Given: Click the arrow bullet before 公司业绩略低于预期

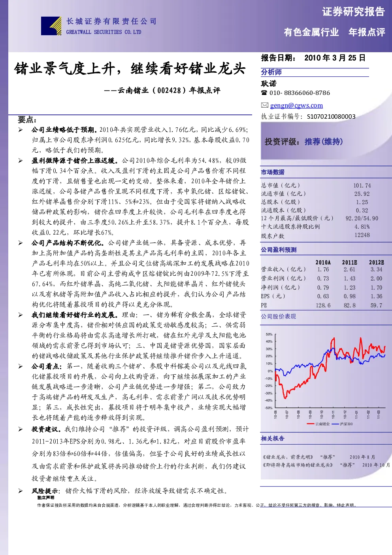Looking at the screenshot, I should 21,130.
